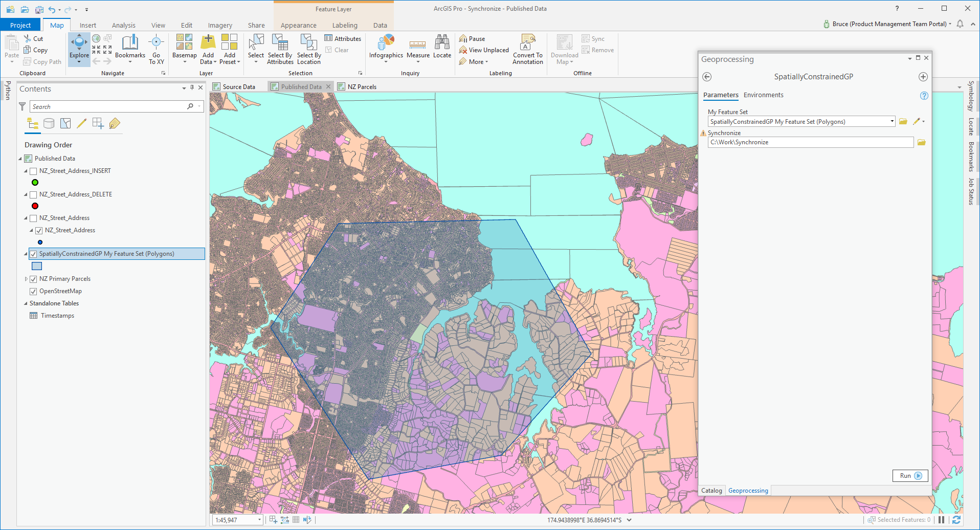Click Convert To Annotation
This screenshot has width=980, height=530.
pos(528,49)
